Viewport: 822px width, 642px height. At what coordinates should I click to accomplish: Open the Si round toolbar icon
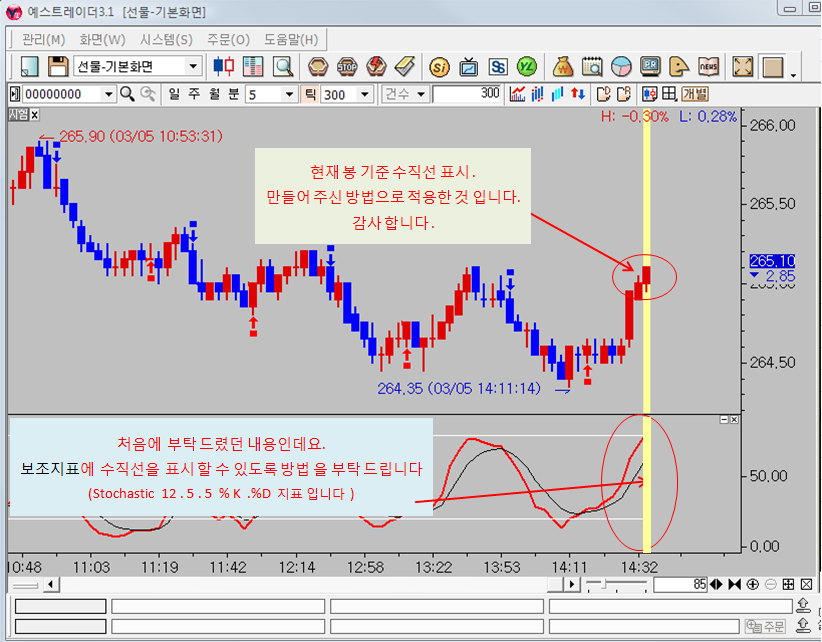coord(438,67)
